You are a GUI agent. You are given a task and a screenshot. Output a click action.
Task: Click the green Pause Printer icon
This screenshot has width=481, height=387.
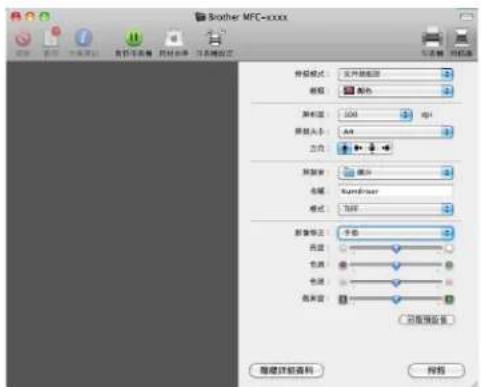coord(134,38)
